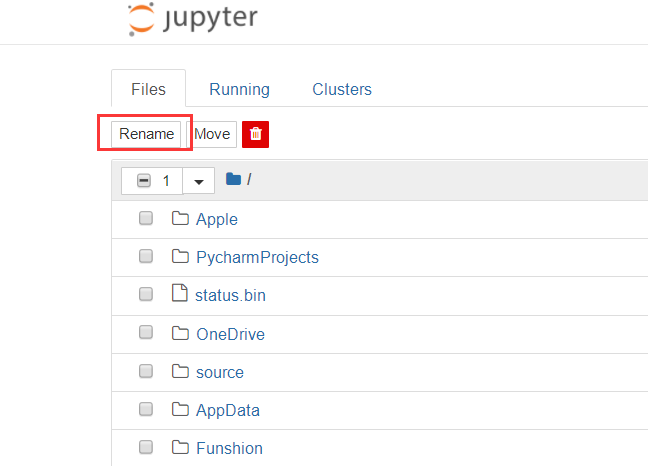Open the Apple folder link
Image resolution: width=648 pixels, height=466 pixels.
(x=217, y=219)
